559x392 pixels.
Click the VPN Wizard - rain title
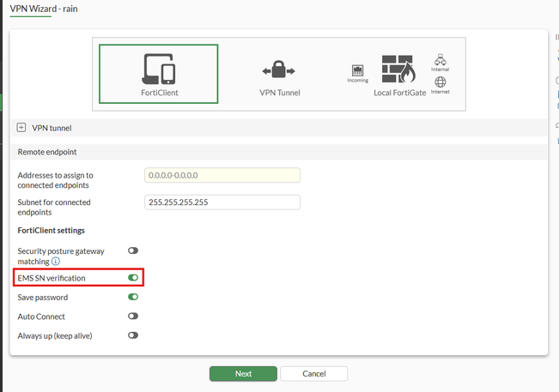44,9
